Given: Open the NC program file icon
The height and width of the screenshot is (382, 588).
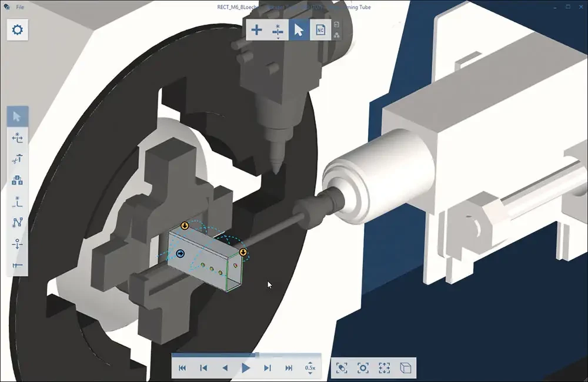Looking at the screenshot, I should point(320,29).
